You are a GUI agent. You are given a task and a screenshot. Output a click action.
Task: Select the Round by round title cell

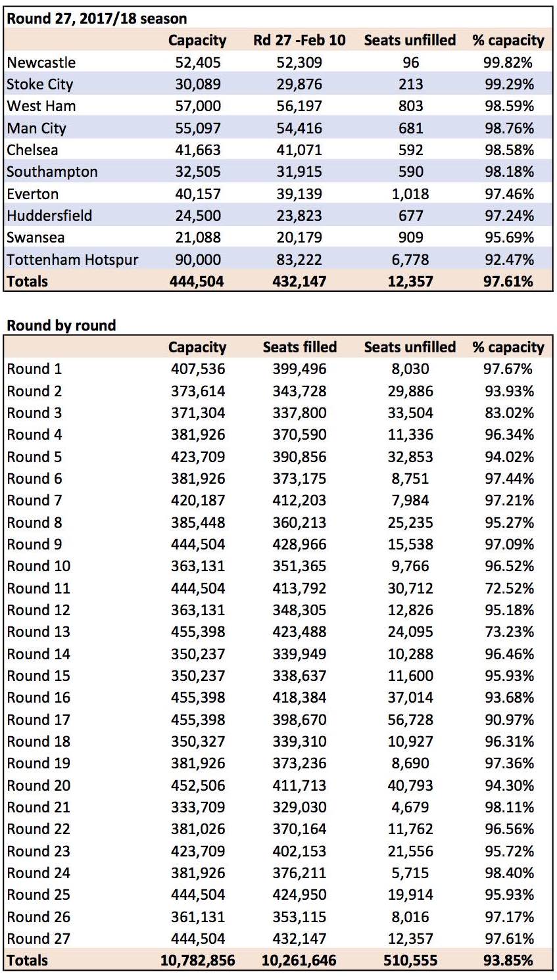pyautogui.click(x=61, y=325)
